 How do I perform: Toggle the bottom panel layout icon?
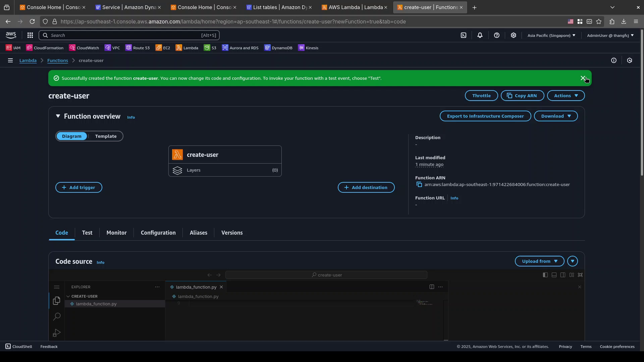[554, 275]
